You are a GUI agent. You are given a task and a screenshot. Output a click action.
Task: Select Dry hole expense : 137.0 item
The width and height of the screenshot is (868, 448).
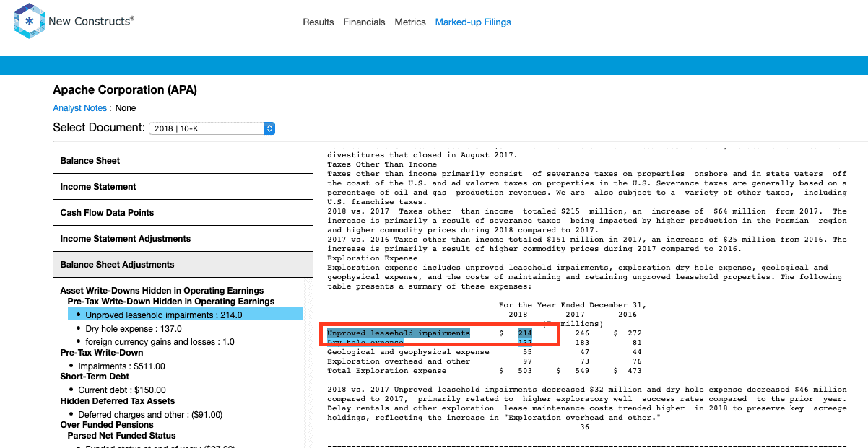click(x=134, y=329)
